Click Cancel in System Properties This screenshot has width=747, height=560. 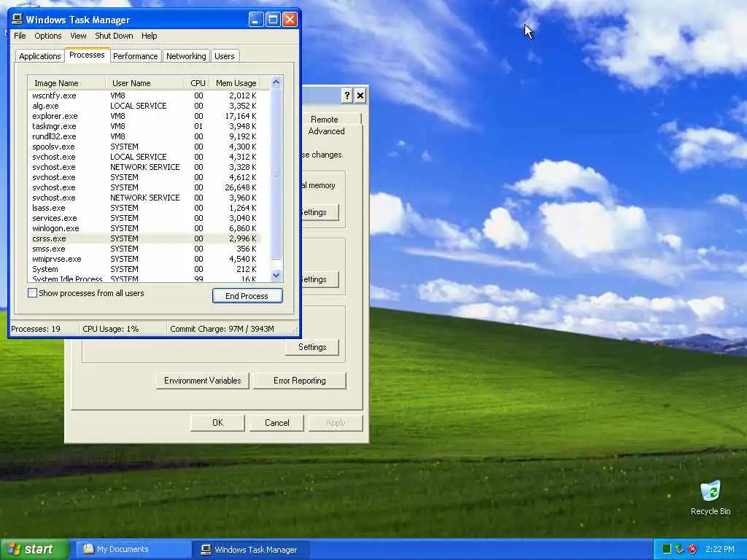point(276,423)
